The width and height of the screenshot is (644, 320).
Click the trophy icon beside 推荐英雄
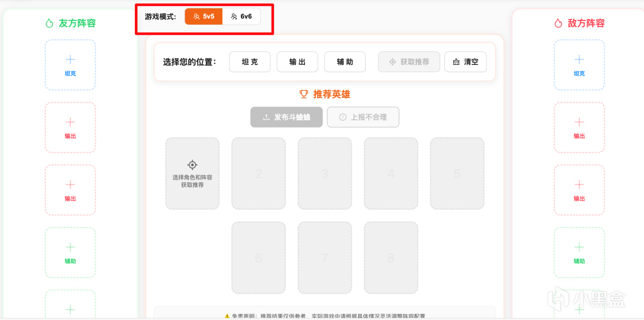tap(304, 94)
